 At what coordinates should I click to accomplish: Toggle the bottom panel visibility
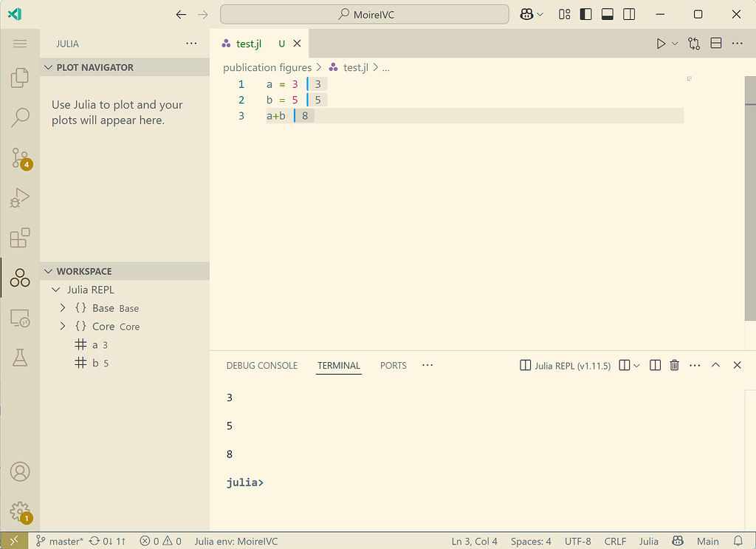[608, 14]
